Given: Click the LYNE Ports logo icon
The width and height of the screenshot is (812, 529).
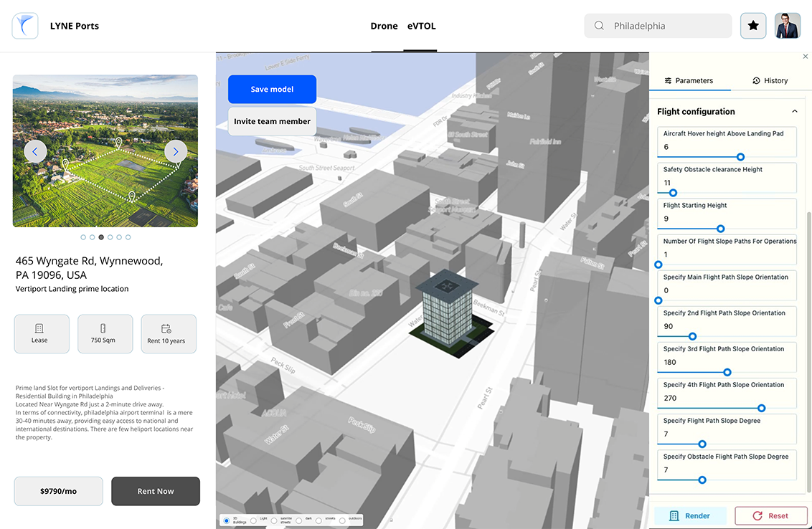Looking at the screenshot, I should click(x=25, y=26).
